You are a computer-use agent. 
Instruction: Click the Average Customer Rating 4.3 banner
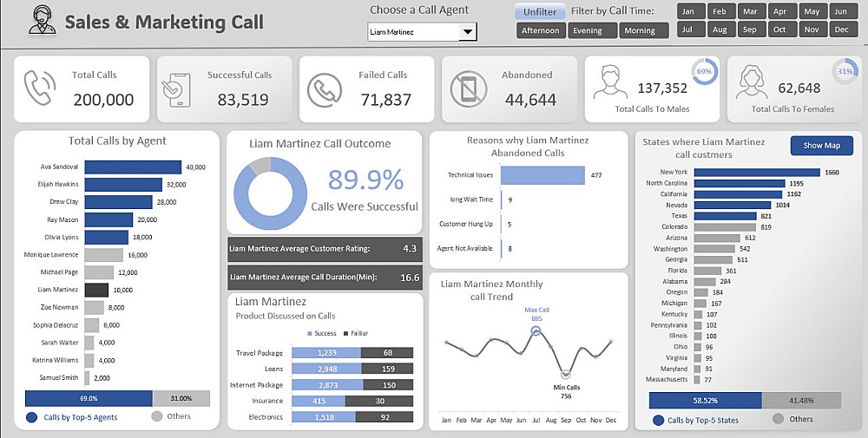pos(325,249)
